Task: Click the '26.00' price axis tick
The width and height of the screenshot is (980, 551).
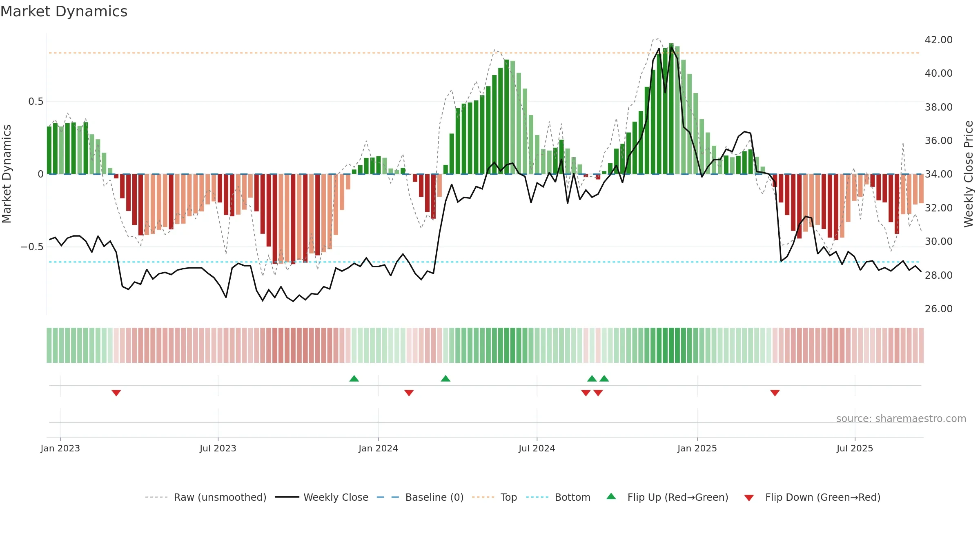Action: coord(939,309)
